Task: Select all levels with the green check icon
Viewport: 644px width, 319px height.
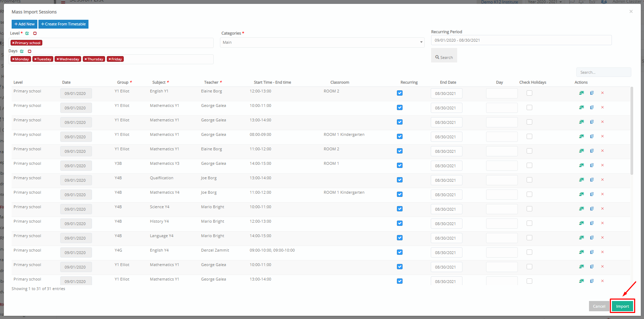Action: (27, 33)
